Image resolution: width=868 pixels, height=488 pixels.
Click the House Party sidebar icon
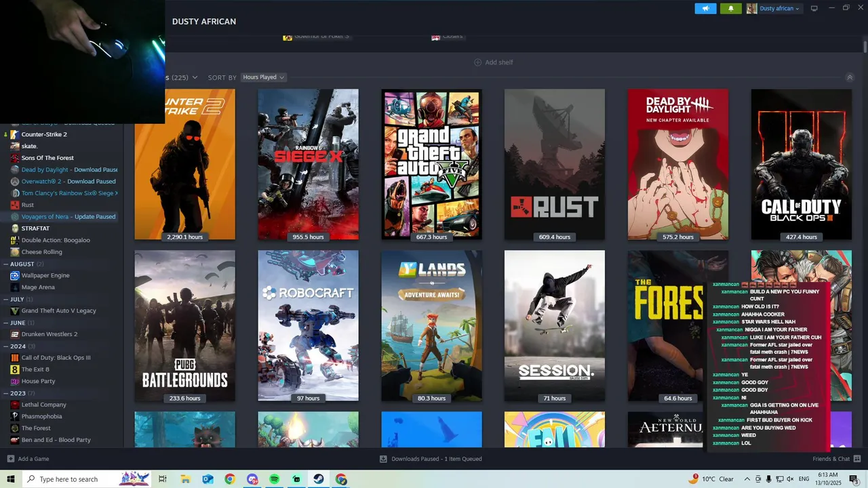click(15, 381)
